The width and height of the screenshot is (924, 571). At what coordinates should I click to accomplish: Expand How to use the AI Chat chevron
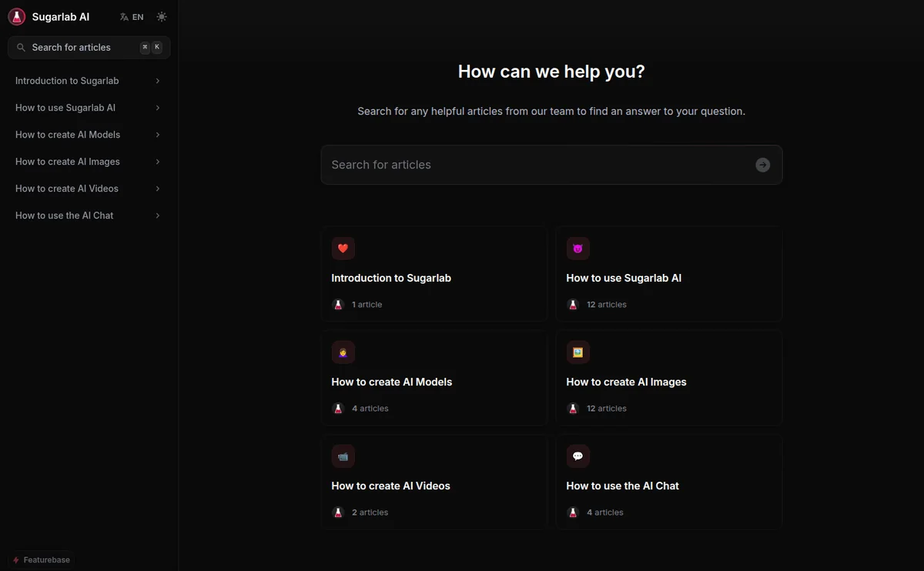point(158,215)
